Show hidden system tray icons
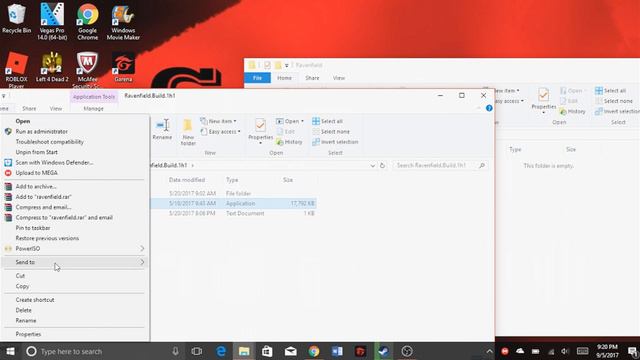This screenshot has height=360, width=640. 489,351
